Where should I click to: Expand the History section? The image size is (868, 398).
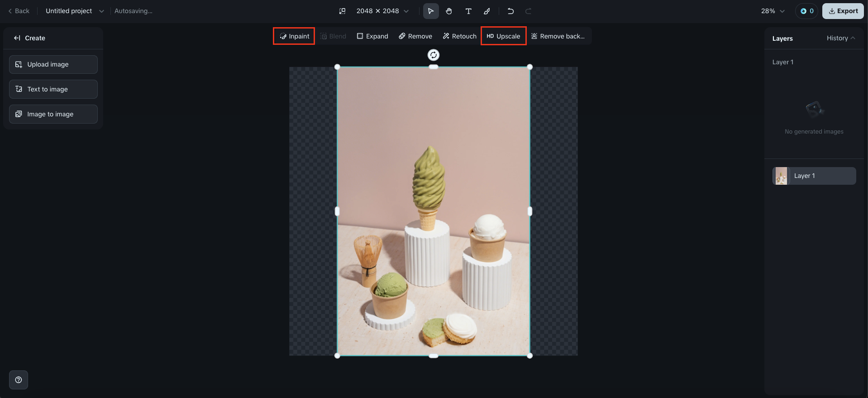point(841,38)
